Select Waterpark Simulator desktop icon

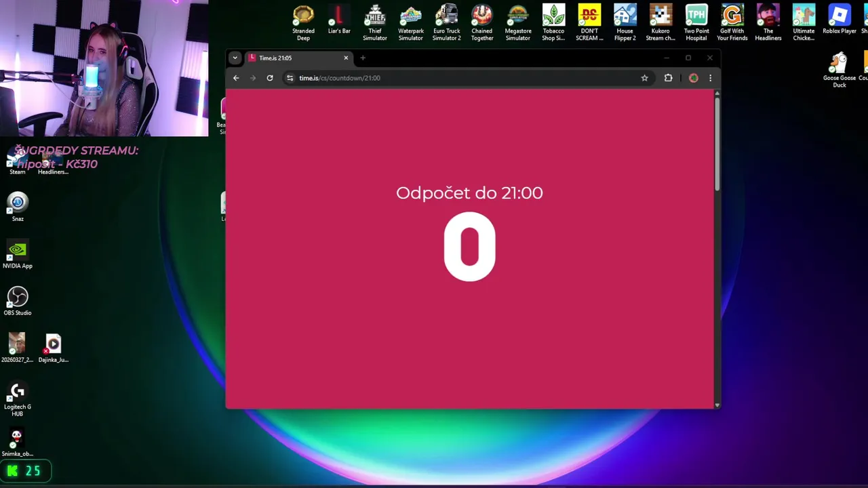click(410, 22)
